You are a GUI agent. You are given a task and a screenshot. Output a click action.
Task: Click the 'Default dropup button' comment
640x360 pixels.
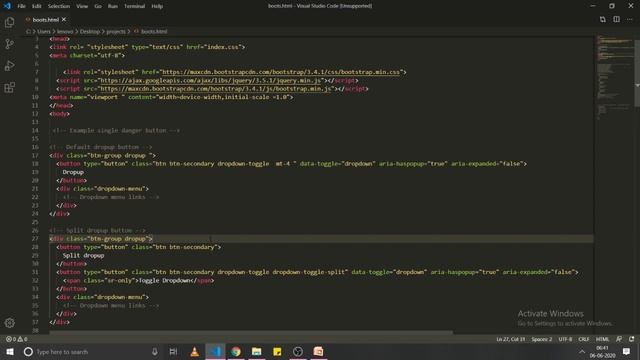click(x=101, y=147)
